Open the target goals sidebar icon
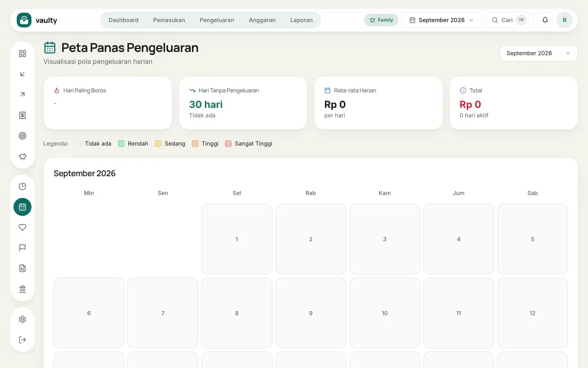This screenshot has height=368, width=588. [22, 136]
